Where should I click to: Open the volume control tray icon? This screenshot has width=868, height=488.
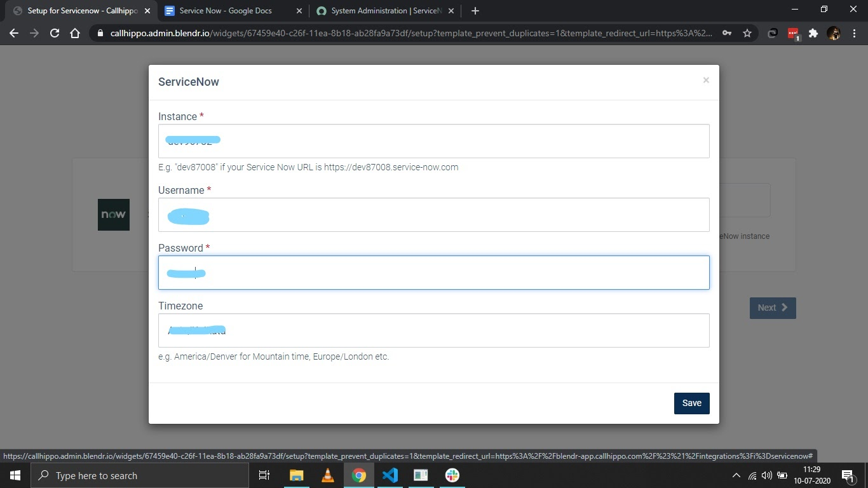coord(766,475)
